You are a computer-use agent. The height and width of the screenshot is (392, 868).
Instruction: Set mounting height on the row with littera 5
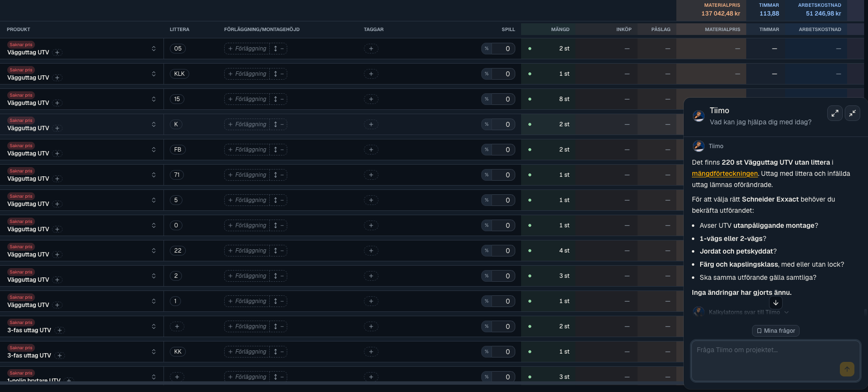tap(278, 200)
